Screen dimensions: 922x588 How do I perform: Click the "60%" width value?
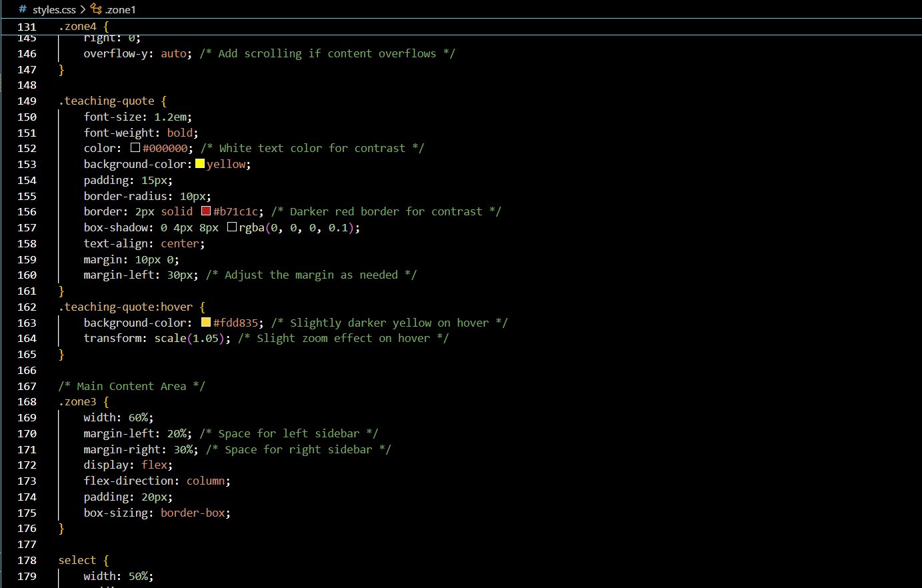click(x=139, y=417)
